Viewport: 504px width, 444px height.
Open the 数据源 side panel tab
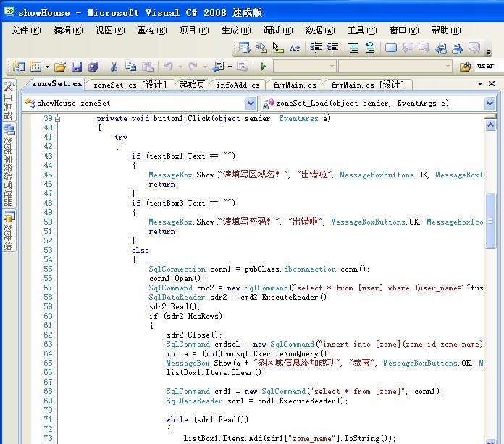[x=9, y=231]
